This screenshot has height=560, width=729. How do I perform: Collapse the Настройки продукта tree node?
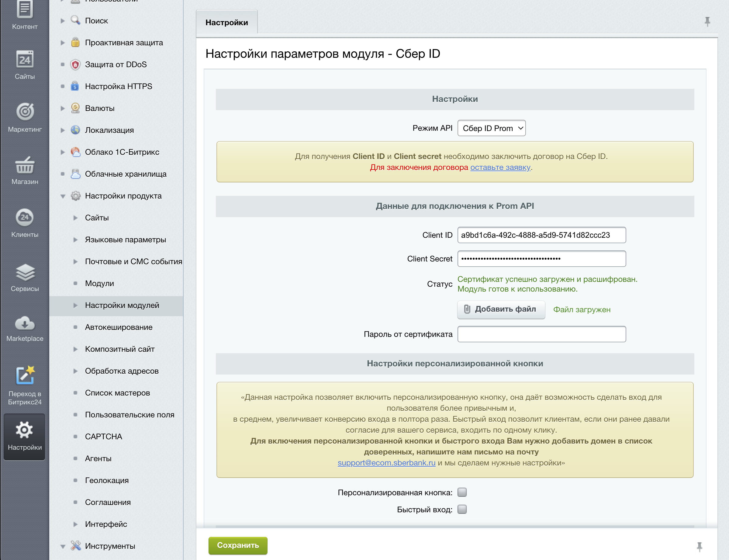(63, 196)
